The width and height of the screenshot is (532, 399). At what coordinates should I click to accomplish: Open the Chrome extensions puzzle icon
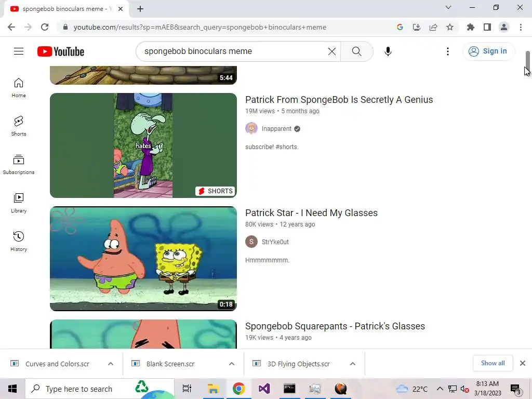tap(471, 27)
